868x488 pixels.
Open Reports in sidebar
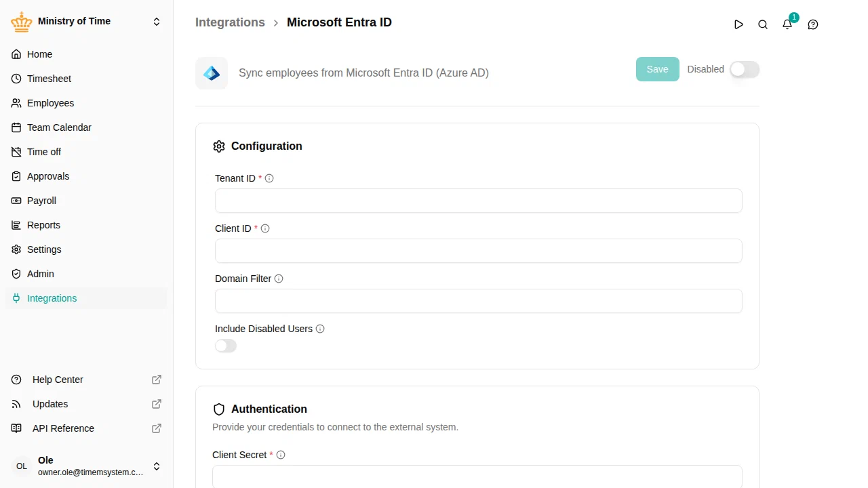86,225
